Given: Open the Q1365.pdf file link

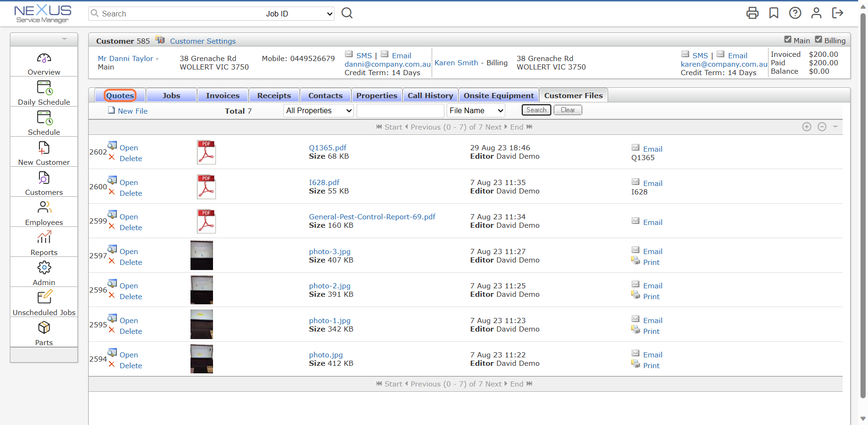Looking at the screenshot, I should click(x=327, y=147).
